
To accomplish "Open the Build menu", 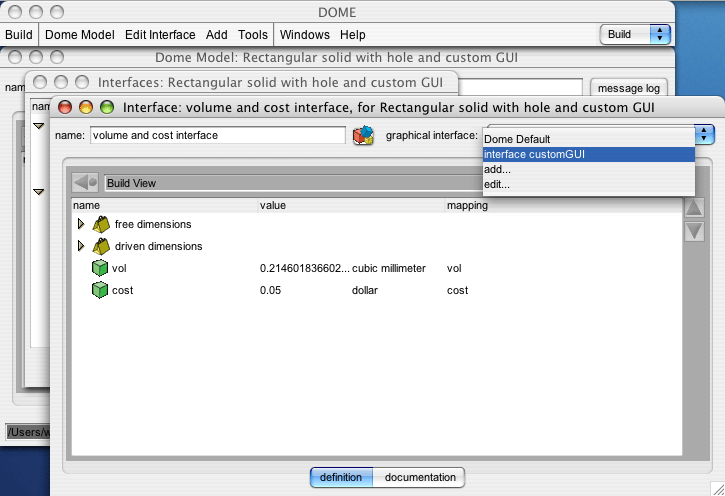I will coord(19,35).
